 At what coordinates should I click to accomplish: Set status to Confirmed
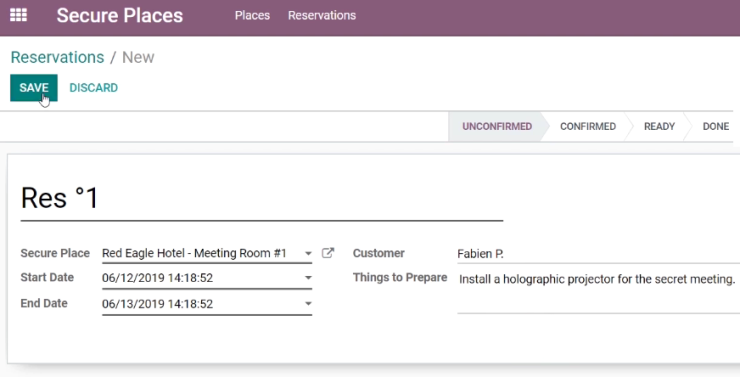588,126
